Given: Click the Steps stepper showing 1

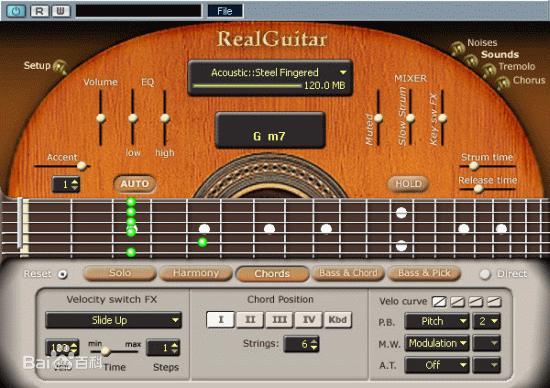Looking at the screenshot, I should tap(163, 348).
